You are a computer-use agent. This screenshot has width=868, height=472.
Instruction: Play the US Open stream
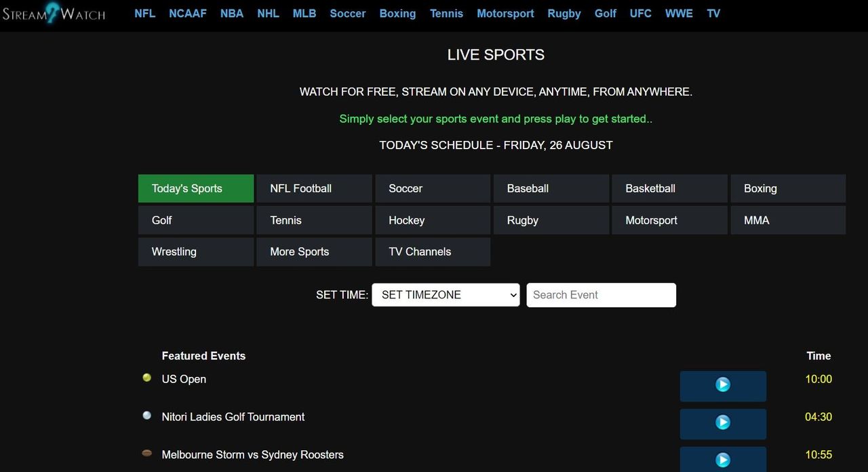coord(723,385)
